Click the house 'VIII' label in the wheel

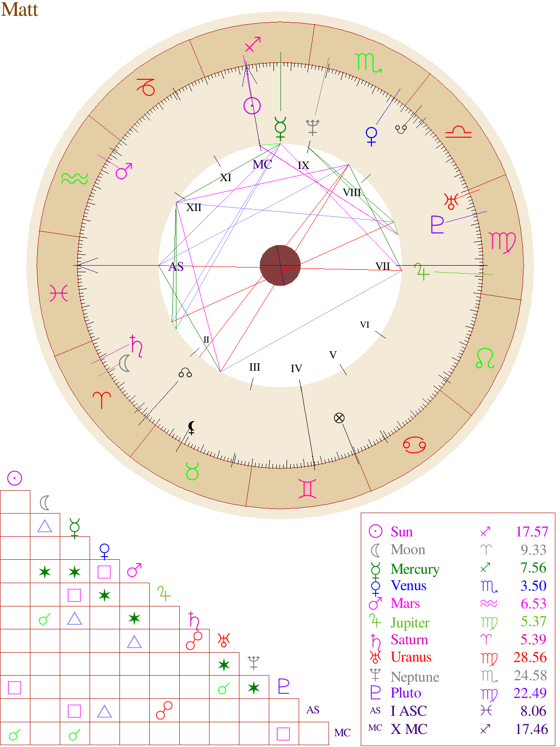pos(352,192)
